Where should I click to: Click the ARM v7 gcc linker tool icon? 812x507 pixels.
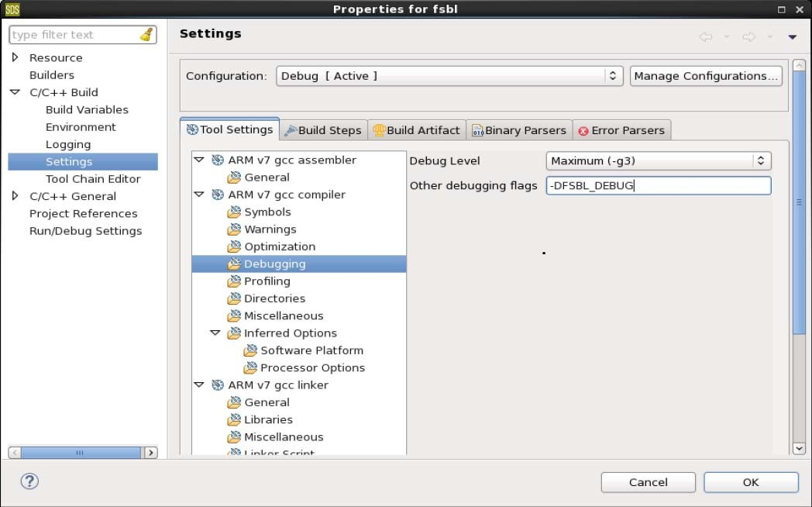coord(218,385)
